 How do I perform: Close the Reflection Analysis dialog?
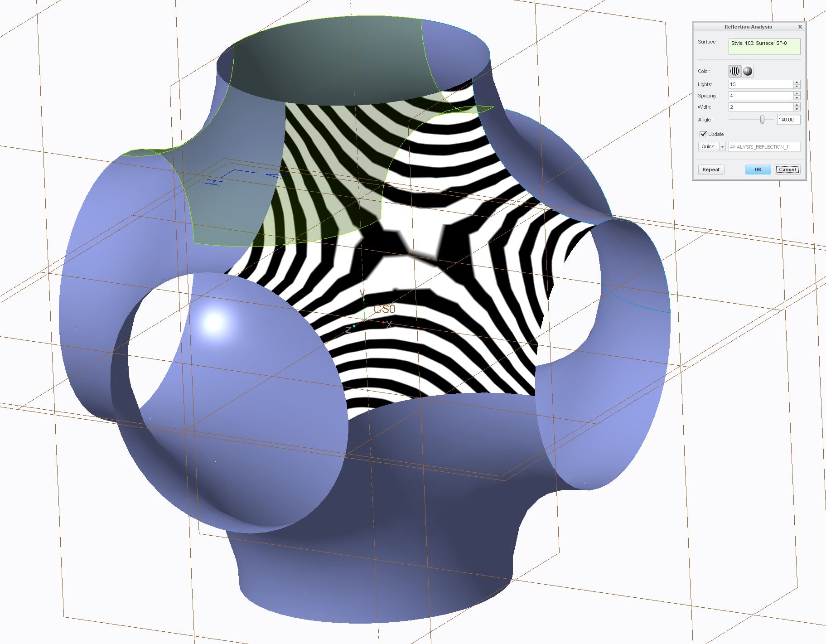[x=800, y=27]
